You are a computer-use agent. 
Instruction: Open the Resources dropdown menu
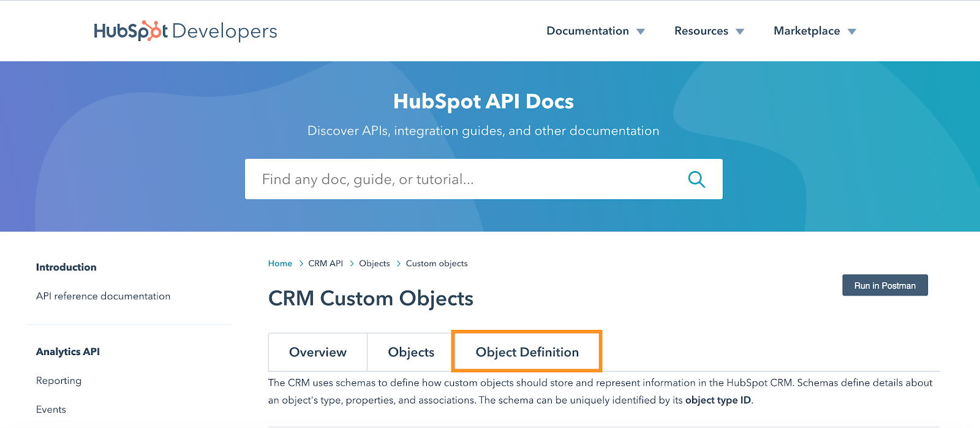point(709,31)
